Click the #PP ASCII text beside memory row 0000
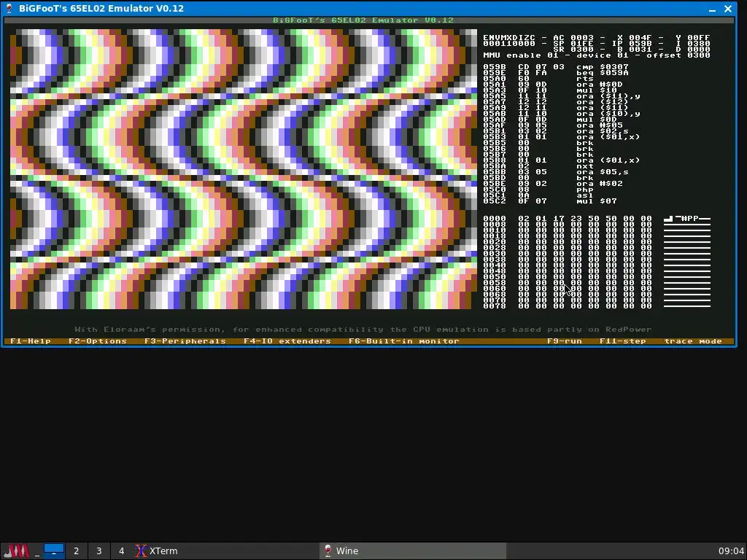 (x=690, y=218)
